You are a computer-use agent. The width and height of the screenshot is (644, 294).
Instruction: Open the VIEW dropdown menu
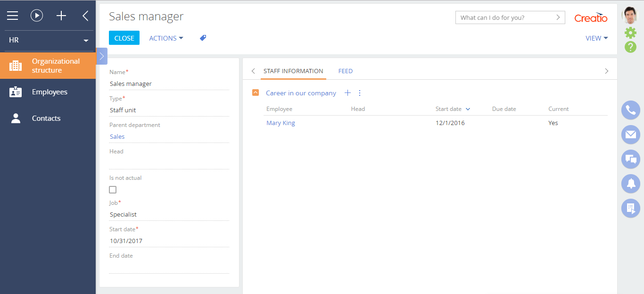[x=596, y=38]
